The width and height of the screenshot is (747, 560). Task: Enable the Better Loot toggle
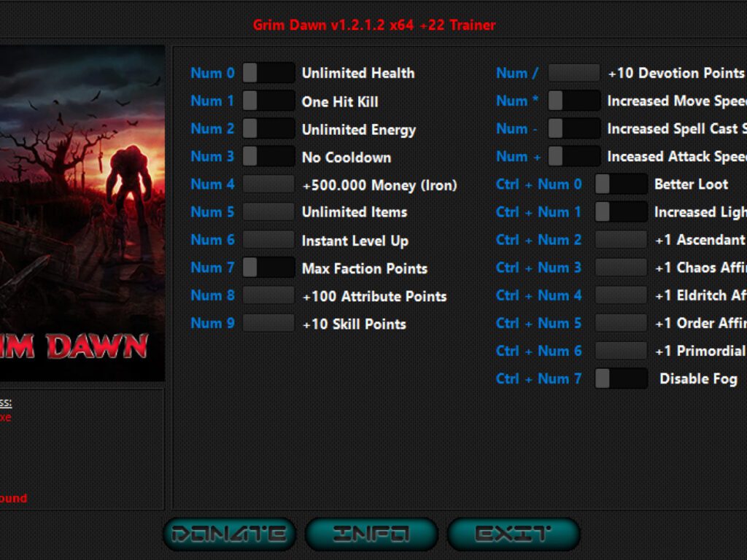point(622,184)
